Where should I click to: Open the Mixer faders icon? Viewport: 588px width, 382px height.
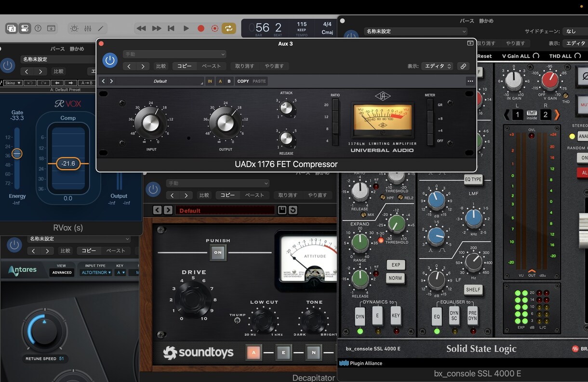pyautogui.click(x=88, y=28)
